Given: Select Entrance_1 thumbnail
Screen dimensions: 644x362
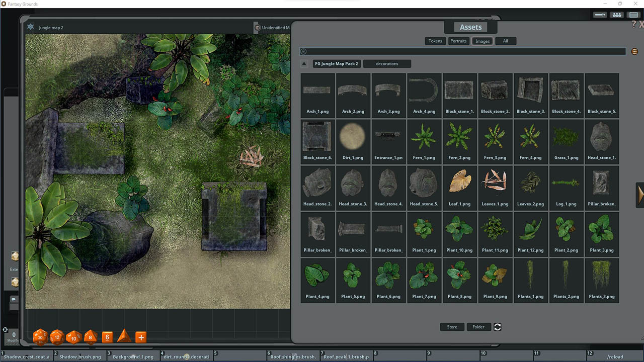Looking at the screenshot, I should [388, 142].
